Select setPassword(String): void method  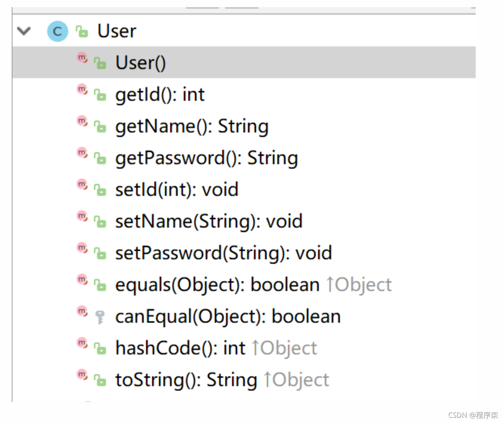click(x=224, y=253)
